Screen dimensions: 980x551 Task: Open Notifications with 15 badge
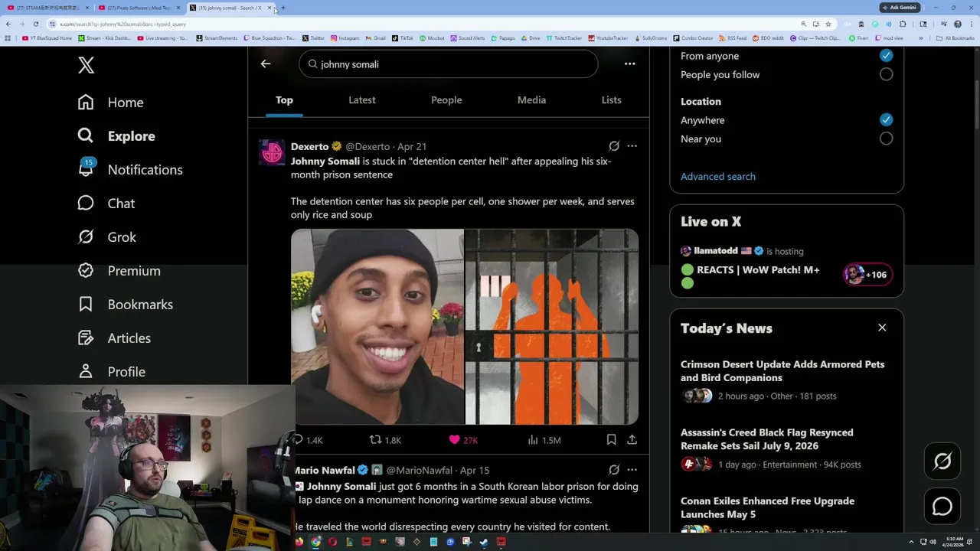pyautogui.click(x=129, y=170)
